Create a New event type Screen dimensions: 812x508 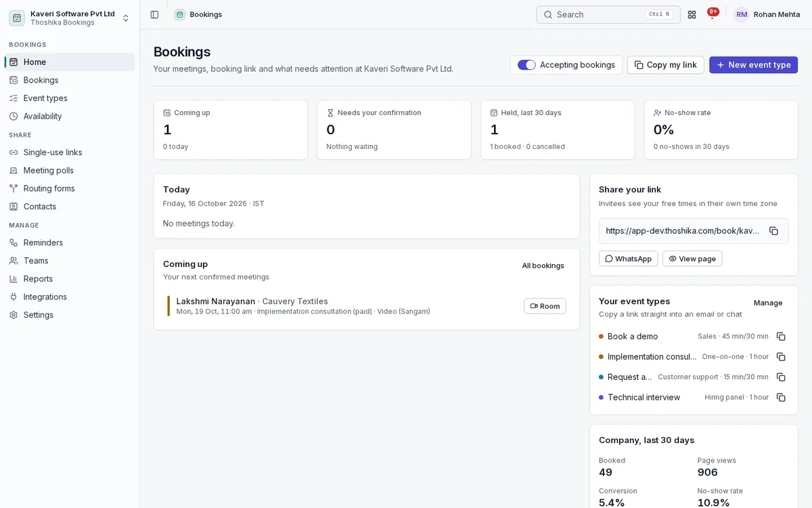click(753, 65)
